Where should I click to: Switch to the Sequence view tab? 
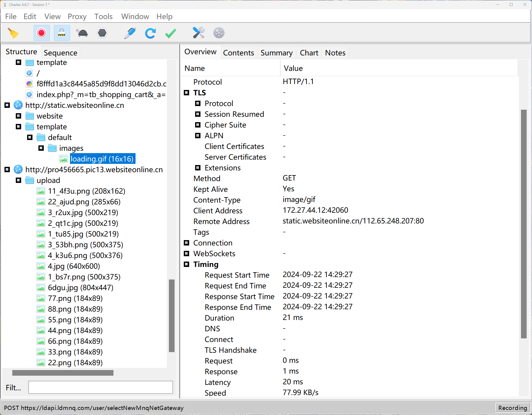[x=60, y=53]
